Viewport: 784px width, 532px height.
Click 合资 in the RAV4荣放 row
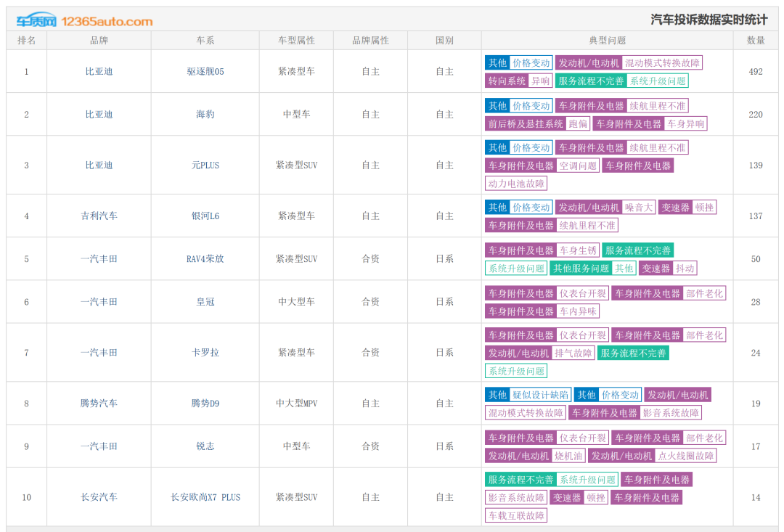370,259
